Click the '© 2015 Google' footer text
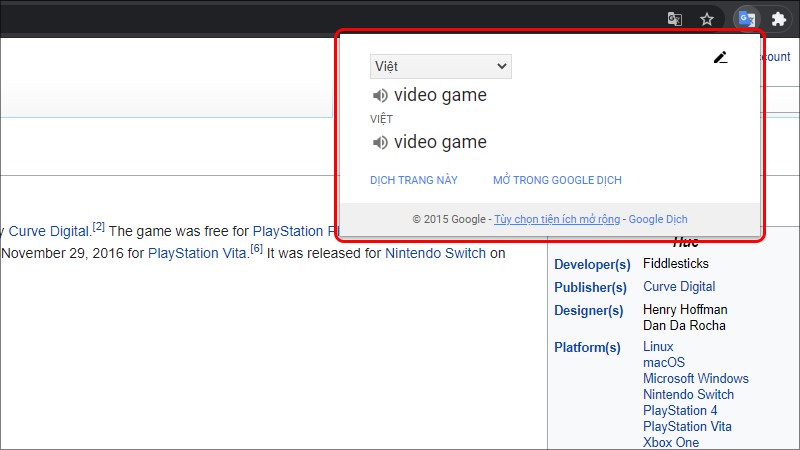Viewport: 800px width, 450px height. pyautogui.click(x=449, y=219)
